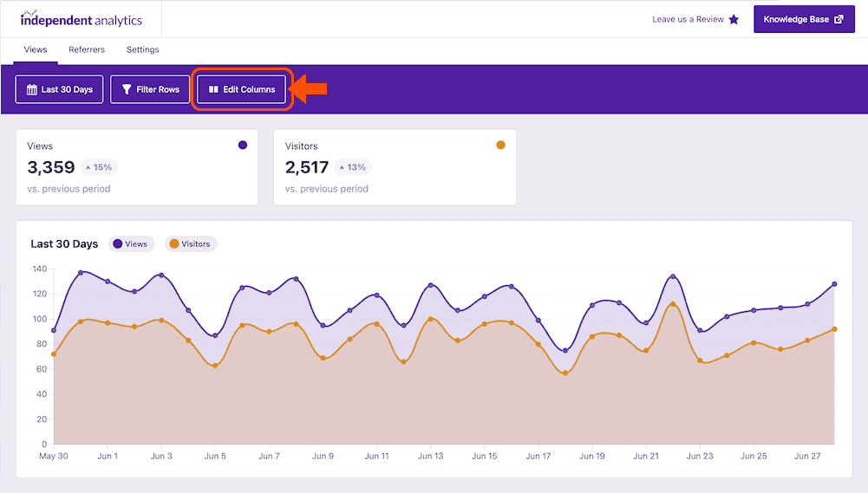Click the Jun 22 peak point on Views line

tap(673, 277)
